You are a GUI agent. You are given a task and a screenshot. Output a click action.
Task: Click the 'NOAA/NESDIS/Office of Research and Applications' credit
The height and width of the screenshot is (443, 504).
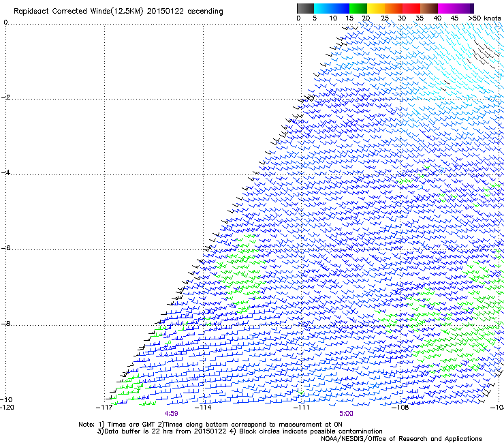[401, 439]
